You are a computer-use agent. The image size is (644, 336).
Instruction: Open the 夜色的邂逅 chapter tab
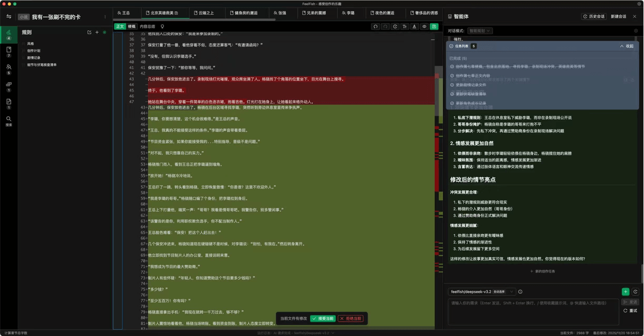[x=383, y=13]
